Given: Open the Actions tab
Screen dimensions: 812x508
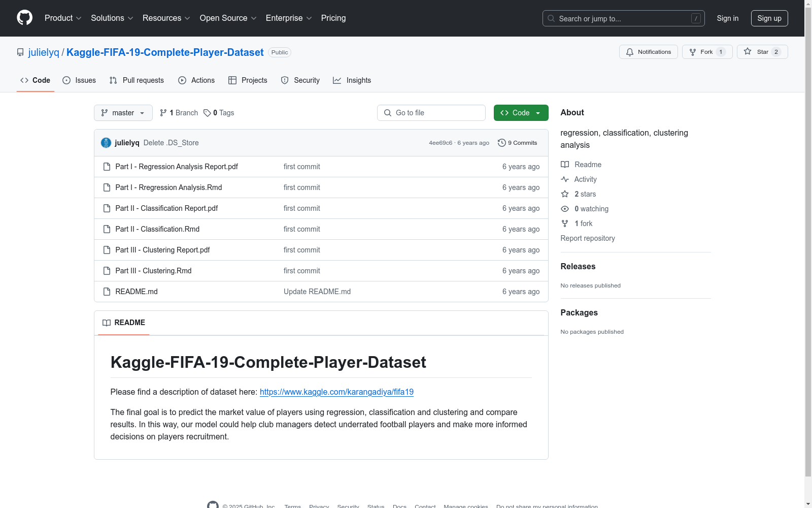Looking at the screenshot, I should pos(196,80).
